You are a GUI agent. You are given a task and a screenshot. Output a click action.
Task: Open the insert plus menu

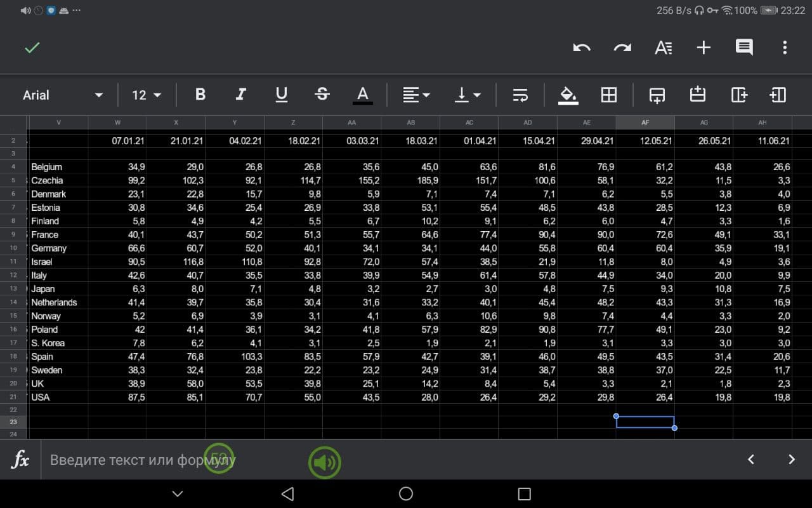coord(704,48)
